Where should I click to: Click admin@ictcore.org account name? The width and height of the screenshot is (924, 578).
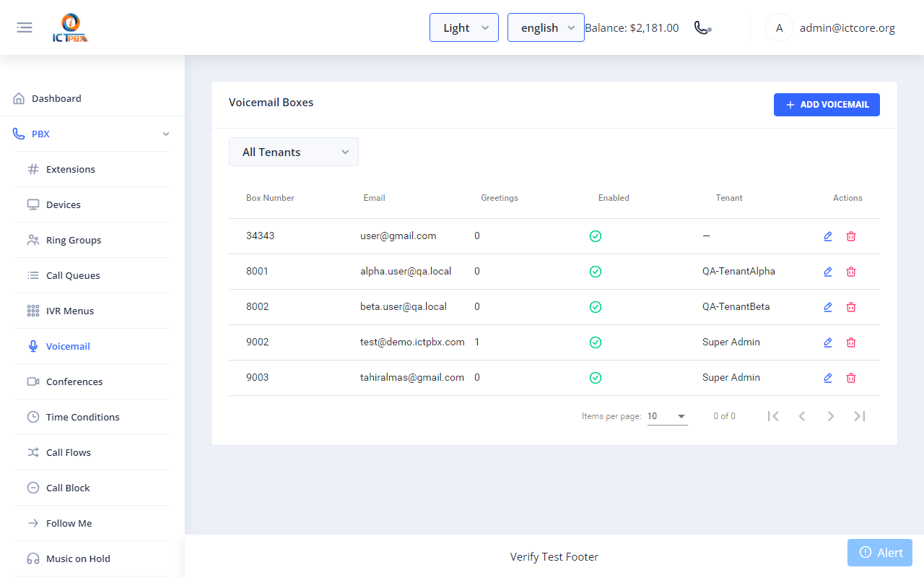pos(847,28)
